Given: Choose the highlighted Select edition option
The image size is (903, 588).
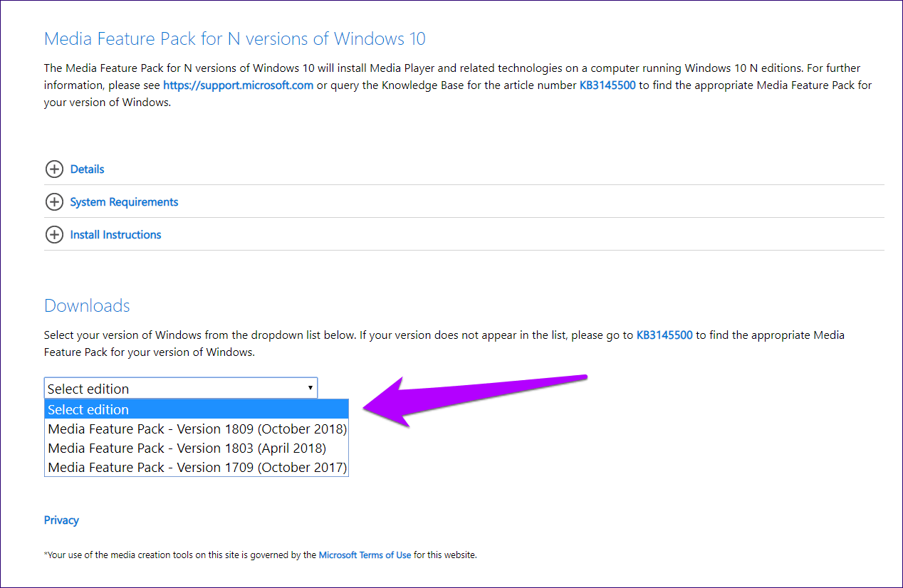Looking at the screenshot, I should (x=197, y=409).
